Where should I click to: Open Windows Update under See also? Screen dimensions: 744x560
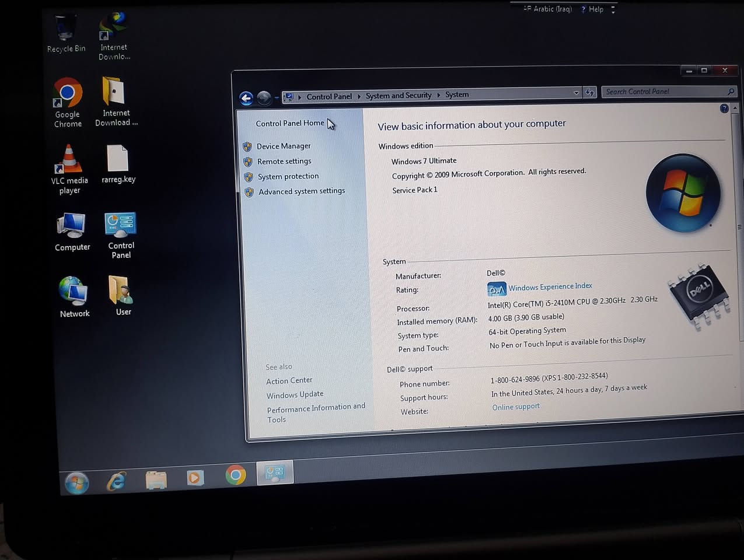295,395
